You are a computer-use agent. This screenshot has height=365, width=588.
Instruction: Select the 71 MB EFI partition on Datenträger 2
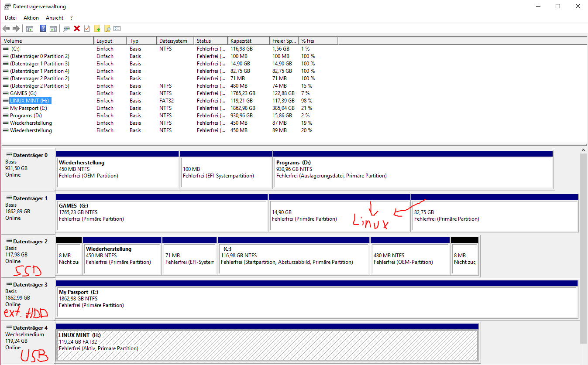tap(189, 256)
